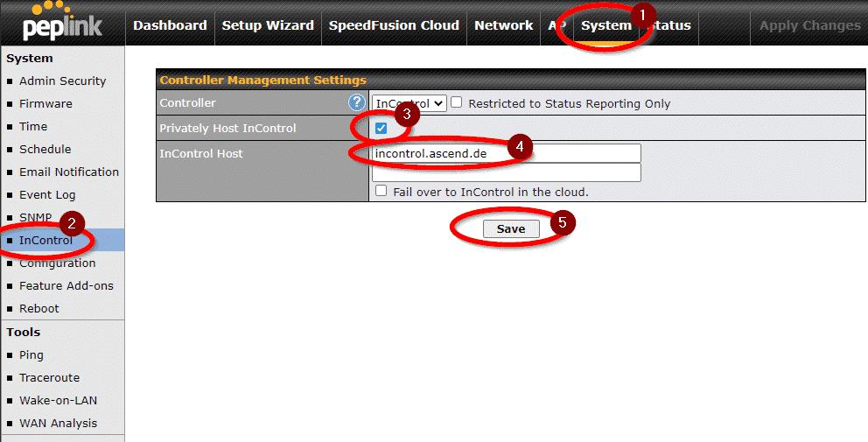Open the Wake-on-LAN tool
Image resolution: width=868 pixels, height=442 pixels.
click(58, 401)
